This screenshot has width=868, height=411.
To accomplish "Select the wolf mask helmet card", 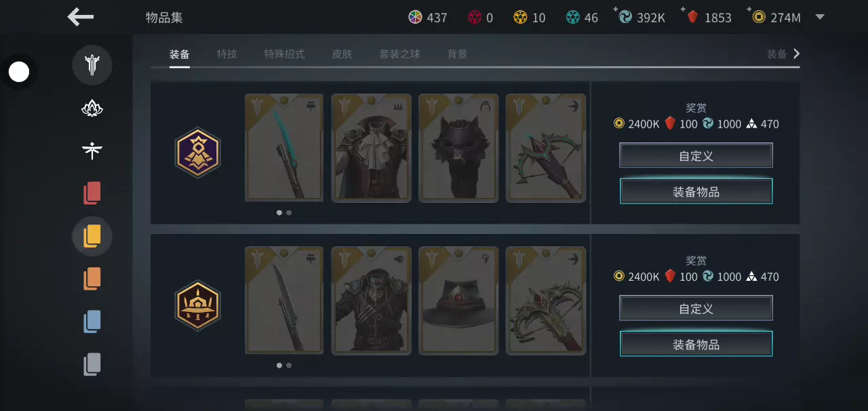I will 458,148.
